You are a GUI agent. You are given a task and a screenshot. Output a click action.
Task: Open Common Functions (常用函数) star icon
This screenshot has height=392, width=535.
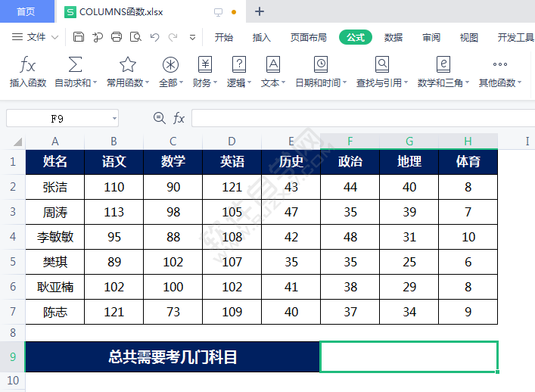(128, 64)
